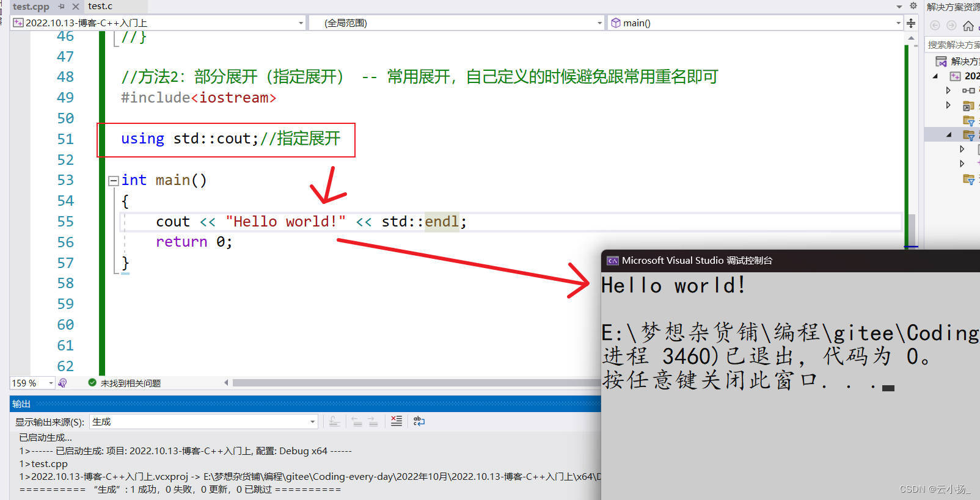Click the 输出 panel title bar

(305, 404)
